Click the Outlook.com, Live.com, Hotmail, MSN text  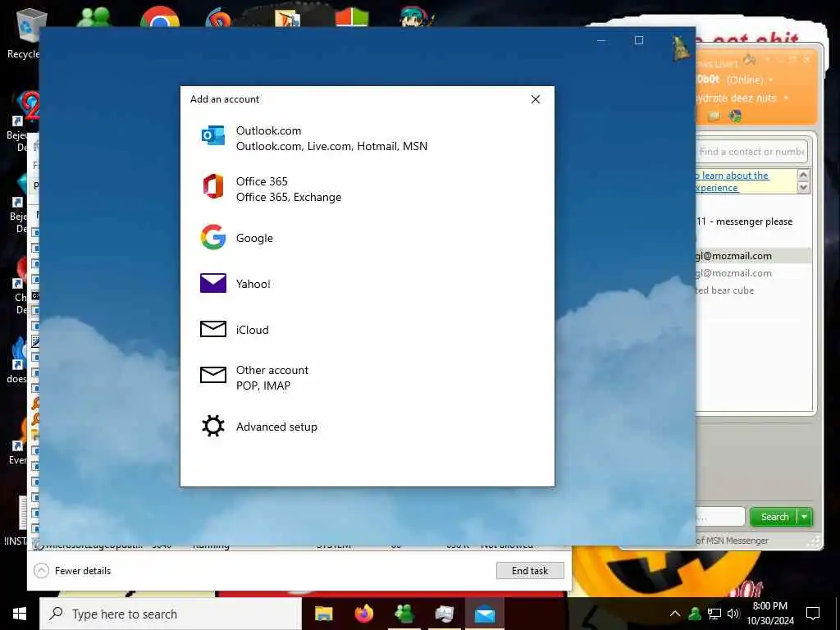click(331, 146)
